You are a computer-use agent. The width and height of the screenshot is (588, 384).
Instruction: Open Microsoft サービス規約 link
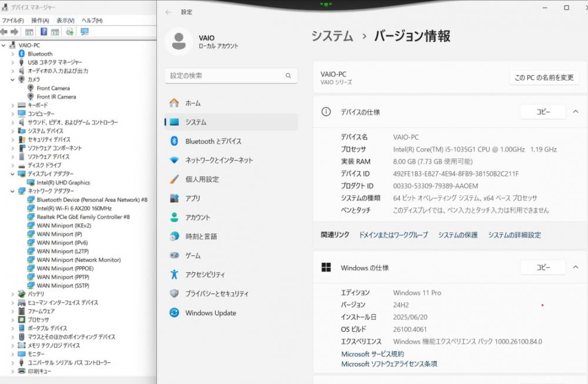pyautogui.click(x=372, y=354)
